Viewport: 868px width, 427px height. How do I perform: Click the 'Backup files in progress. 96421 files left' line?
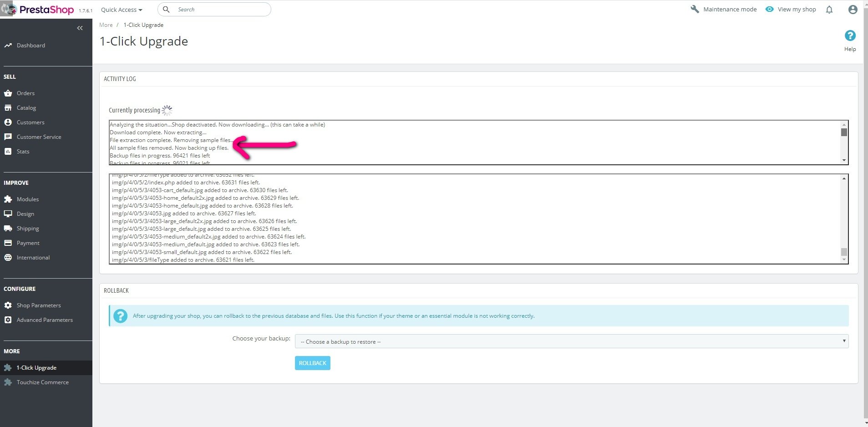point(160,156)
